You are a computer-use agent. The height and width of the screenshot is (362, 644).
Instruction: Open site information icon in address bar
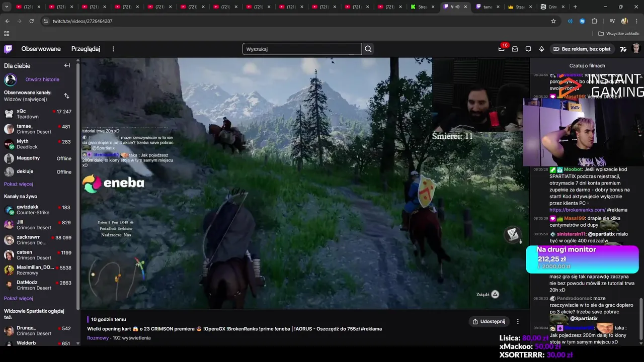46,21
